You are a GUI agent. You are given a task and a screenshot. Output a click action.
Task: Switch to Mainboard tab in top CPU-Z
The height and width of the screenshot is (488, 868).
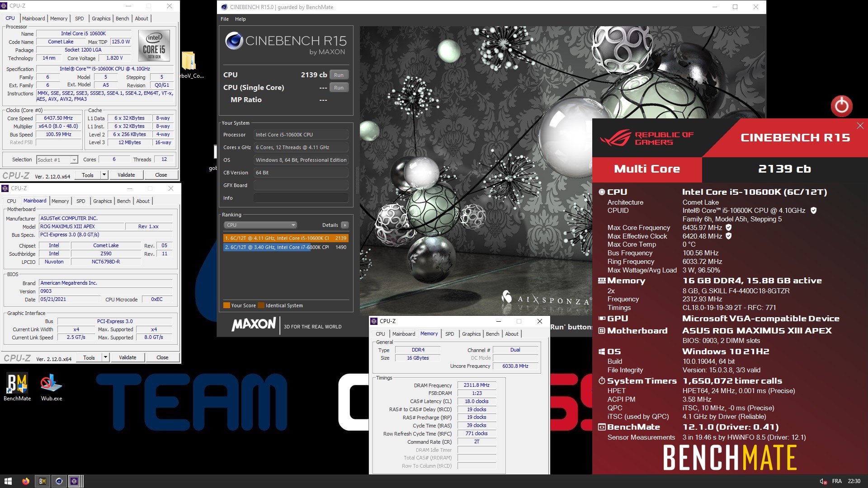(33, 19)
